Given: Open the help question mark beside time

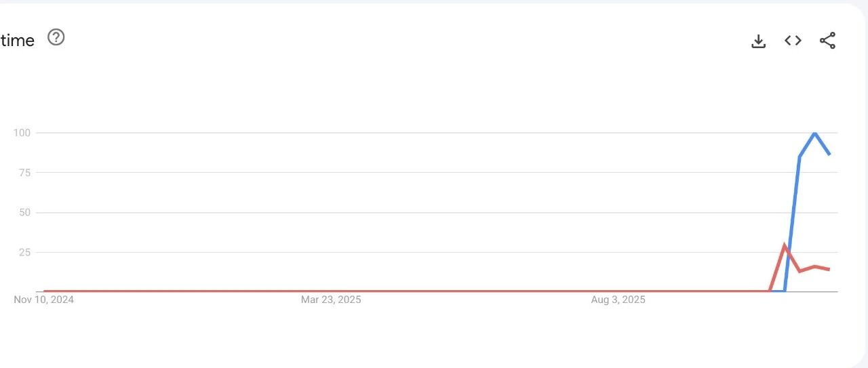Looking at the screenshot, I should (x=56, y=38).
